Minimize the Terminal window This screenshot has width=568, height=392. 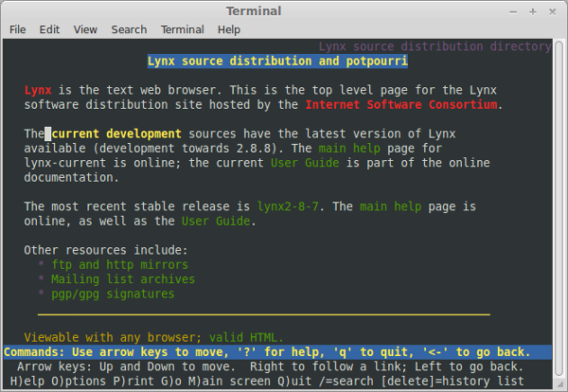click(513, 12)
